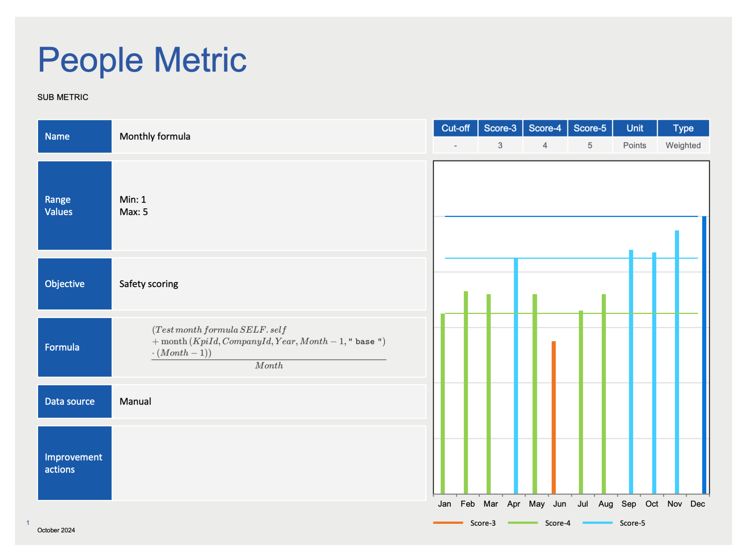
Task: Click the green Feb bar in chart
Action: click(466, 392)
